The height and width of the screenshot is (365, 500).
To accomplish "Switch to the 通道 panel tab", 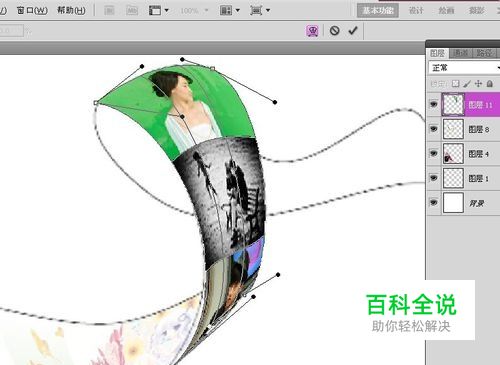I will [x=461, y=53].
